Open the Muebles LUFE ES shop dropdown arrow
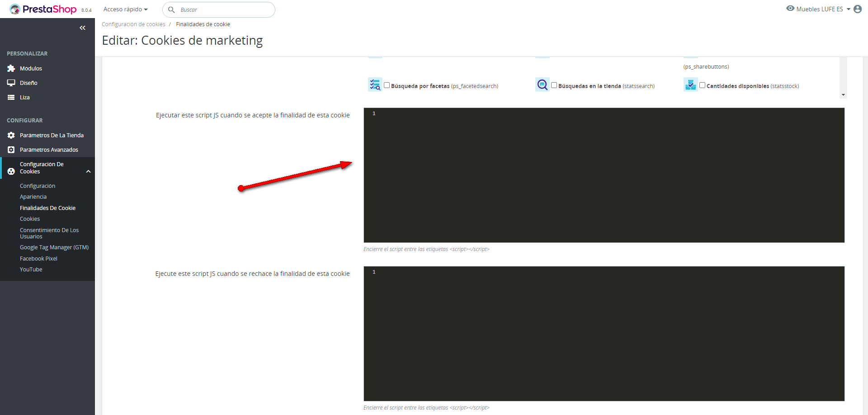Image resolution: width=868 pixels, height=415 pixels. point(849,9)
